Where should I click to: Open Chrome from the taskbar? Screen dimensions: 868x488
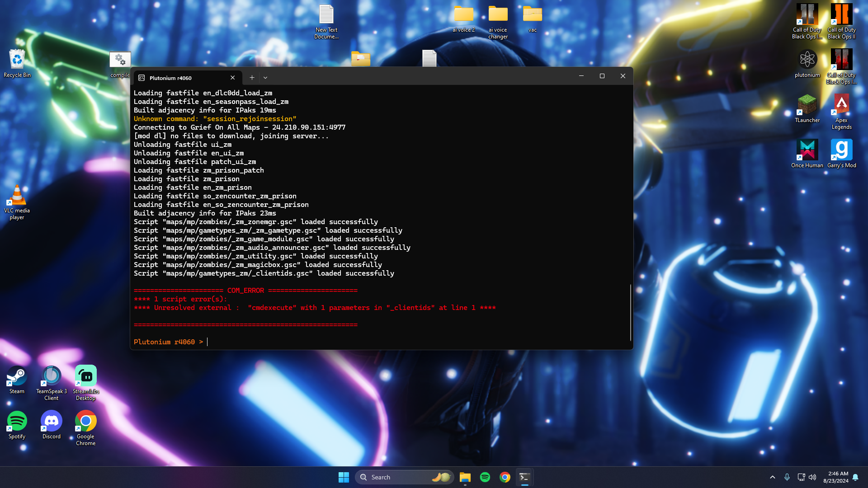point(505,477)
